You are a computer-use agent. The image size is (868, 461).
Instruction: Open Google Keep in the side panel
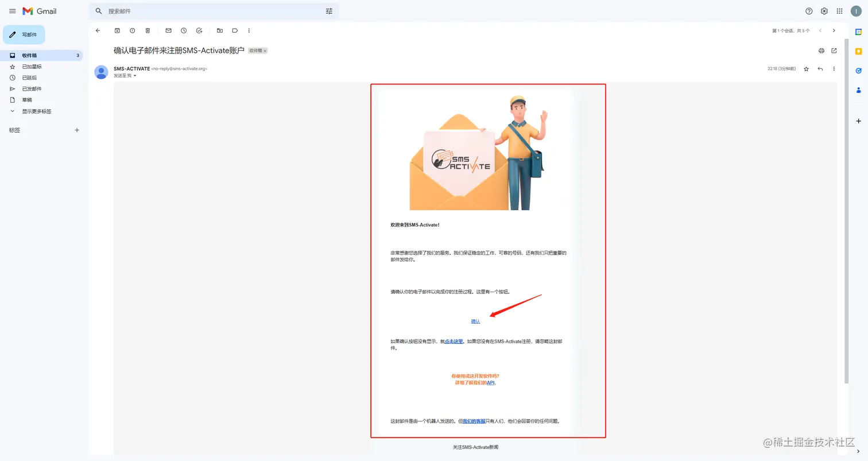858,51
